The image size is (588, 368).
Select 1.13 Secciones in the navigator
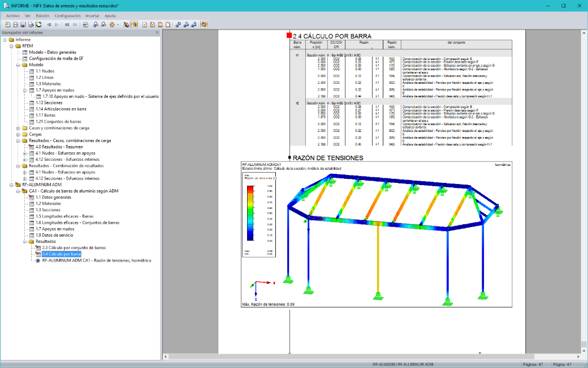click(49, 102)
